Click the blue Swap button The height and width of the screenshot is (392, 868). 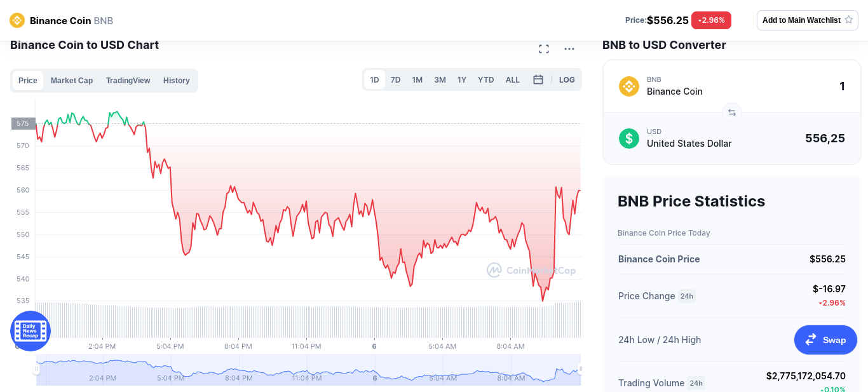point(825,340)
